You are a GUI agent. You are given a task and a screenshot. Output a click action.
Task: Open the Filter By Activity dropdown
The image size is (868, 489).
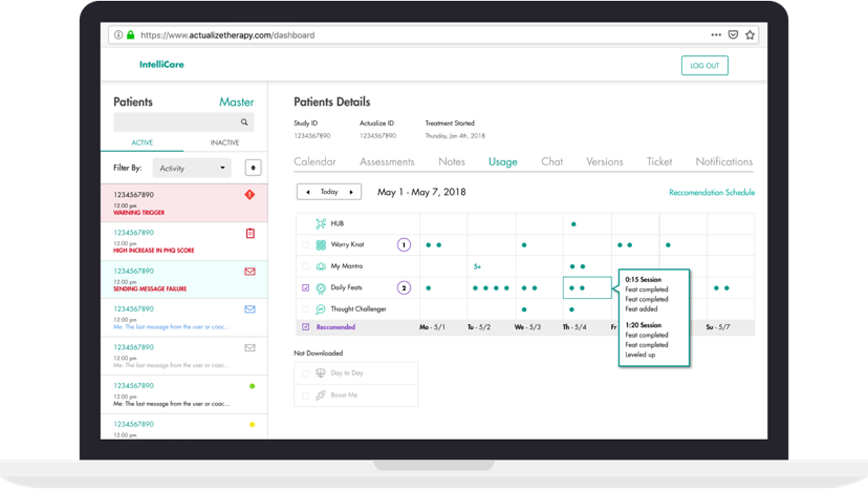(x=192, y=168)
